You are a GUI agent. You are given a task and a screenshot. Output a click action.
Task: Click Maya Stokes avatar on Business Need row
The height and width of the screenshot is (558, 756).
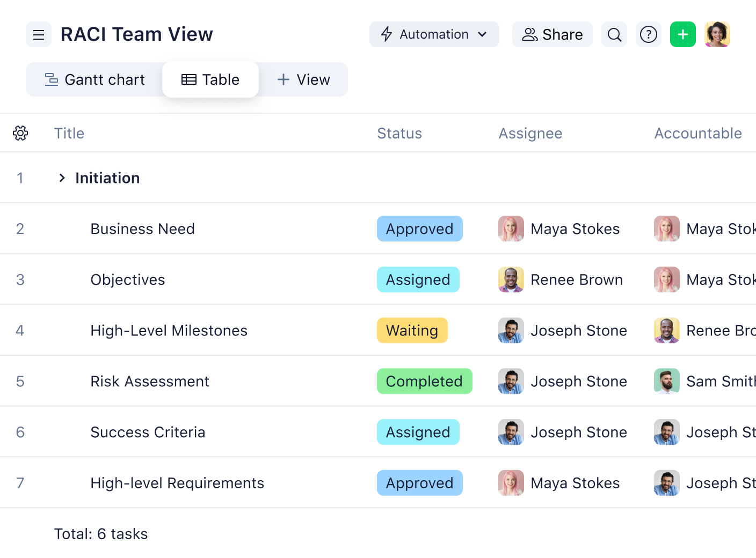tap(511, 229)
